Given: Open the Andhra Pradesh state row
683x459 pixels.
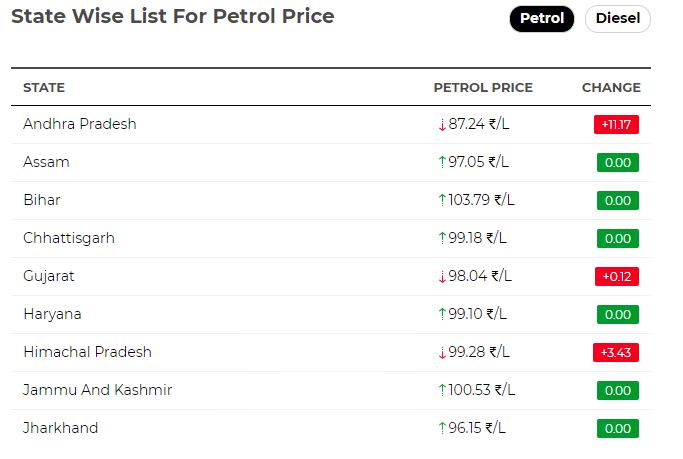Looking at the screenshot, I should tap(331, 125).
